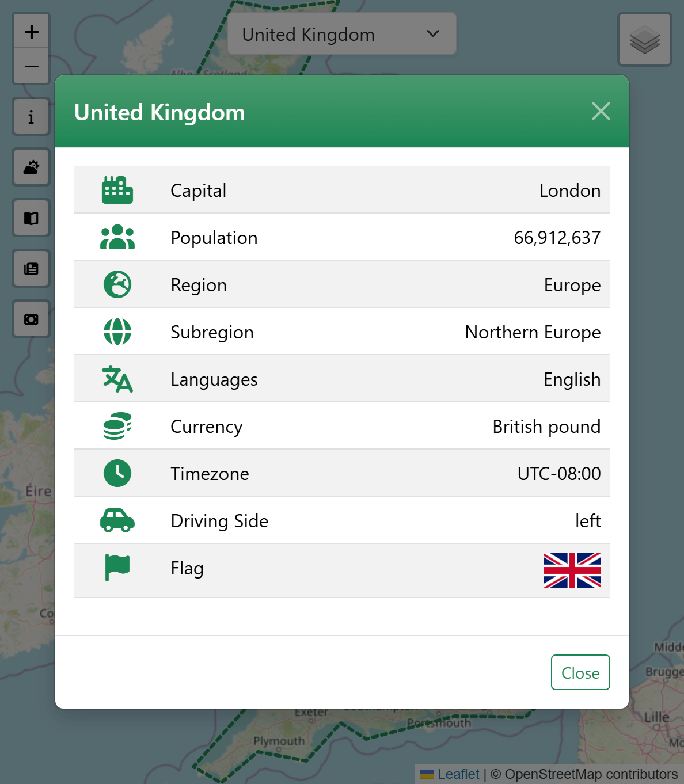Open the weather forecast button
The height and width of the screenshot is (784, 684).
32,168
